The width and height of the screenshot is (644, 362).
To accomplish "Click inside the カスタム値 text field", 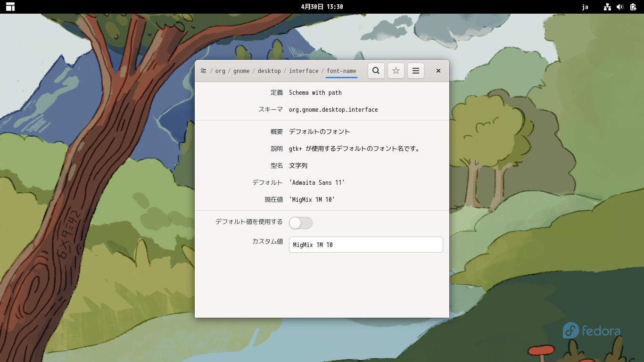I will coord(366,245).
